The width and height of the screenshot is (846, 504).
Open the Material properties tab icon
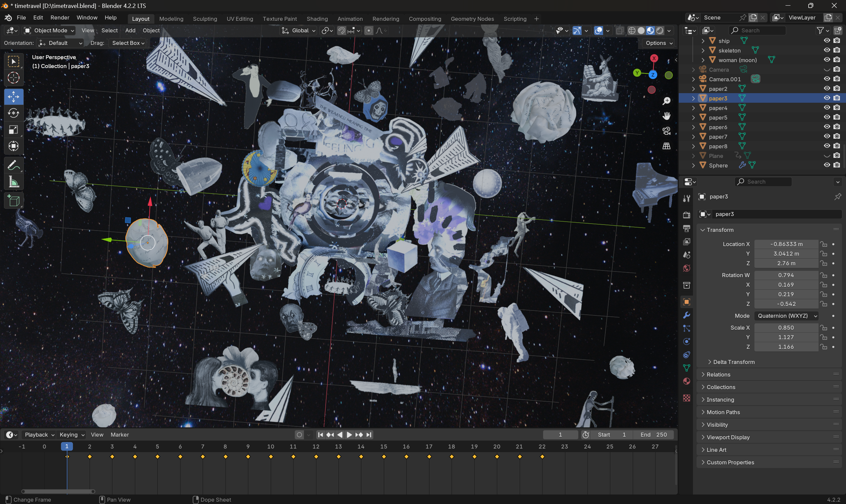(x=687, y=381)
